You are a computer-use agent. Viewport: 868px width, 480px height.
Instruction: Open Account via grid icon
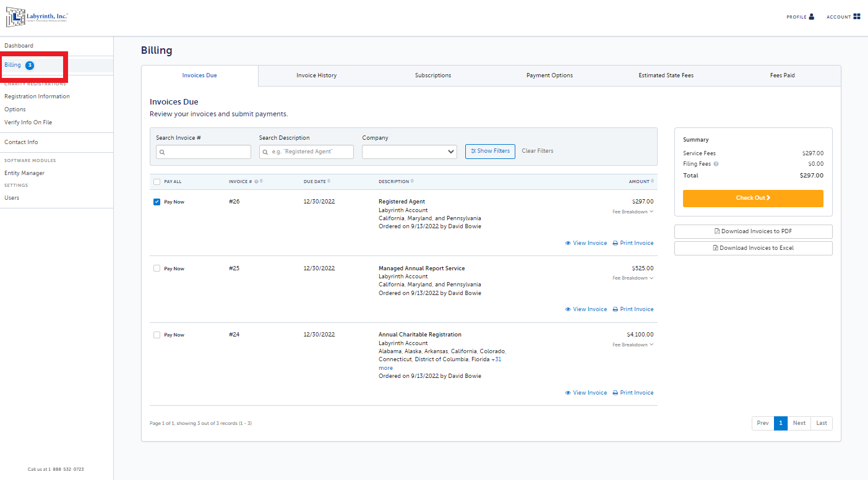857,17
